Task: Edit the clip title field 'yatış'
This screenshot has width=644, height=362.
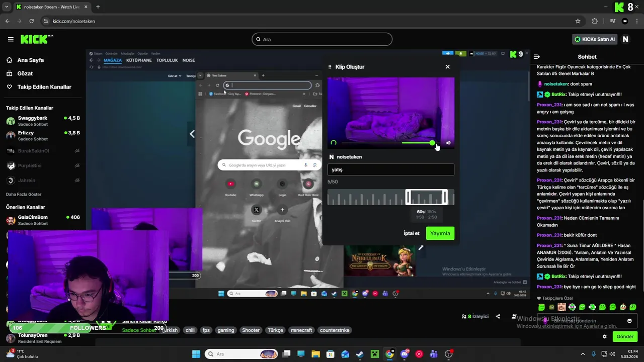Action: (x=391, y=170)
